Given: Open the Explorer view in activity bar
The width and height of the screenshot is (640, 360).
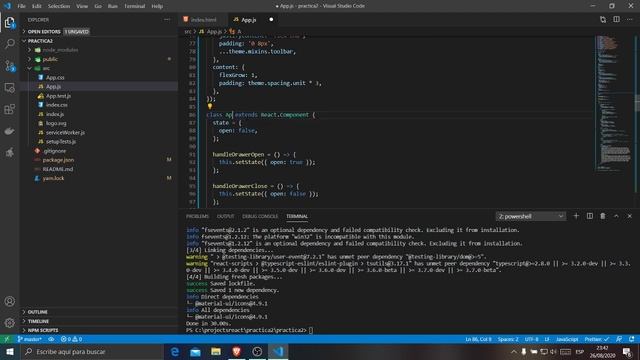Looking at the screenshot, I should point(9,22).
